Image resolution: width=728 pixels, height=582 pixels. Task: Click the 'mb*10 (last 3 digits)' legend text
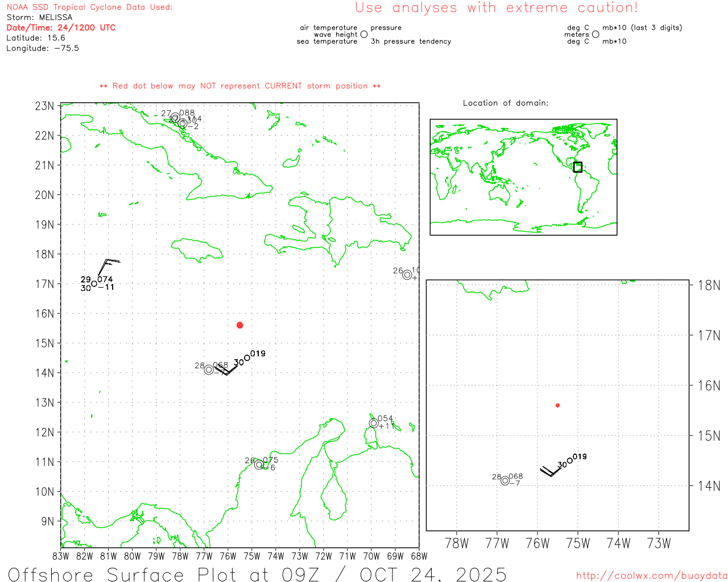642,28
